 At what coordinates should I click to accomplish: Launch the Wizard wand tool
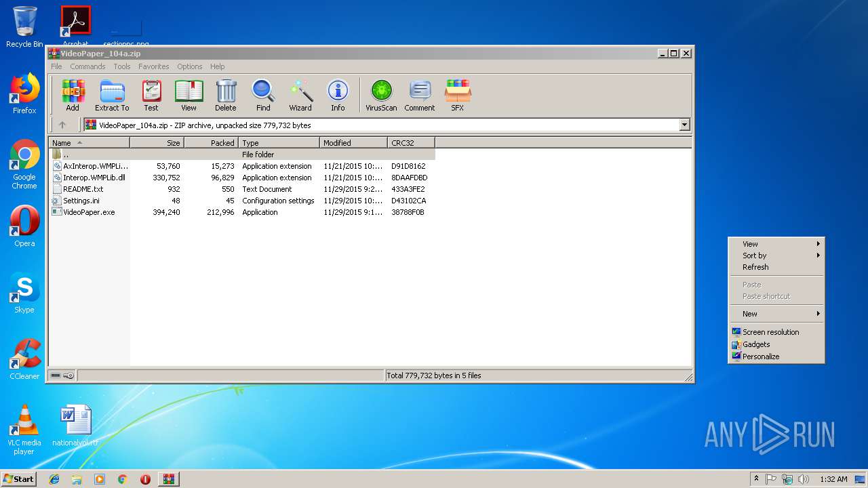[x=300, y=96]
